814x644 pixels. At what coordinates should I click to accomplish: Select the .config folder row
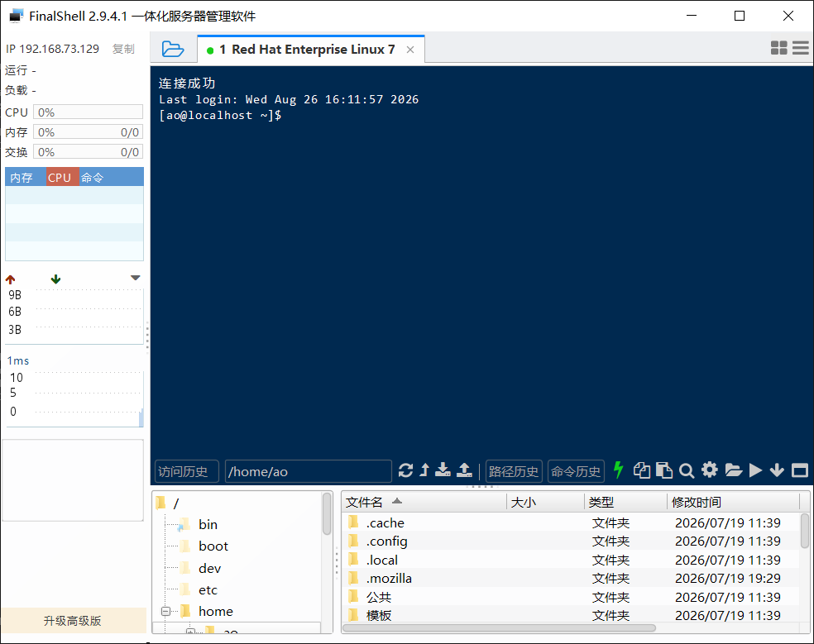571,541
